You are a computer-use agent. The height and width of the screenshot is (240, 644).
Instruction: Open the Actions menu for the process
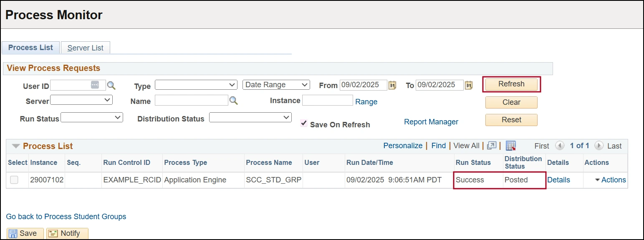tap(610, 180)
